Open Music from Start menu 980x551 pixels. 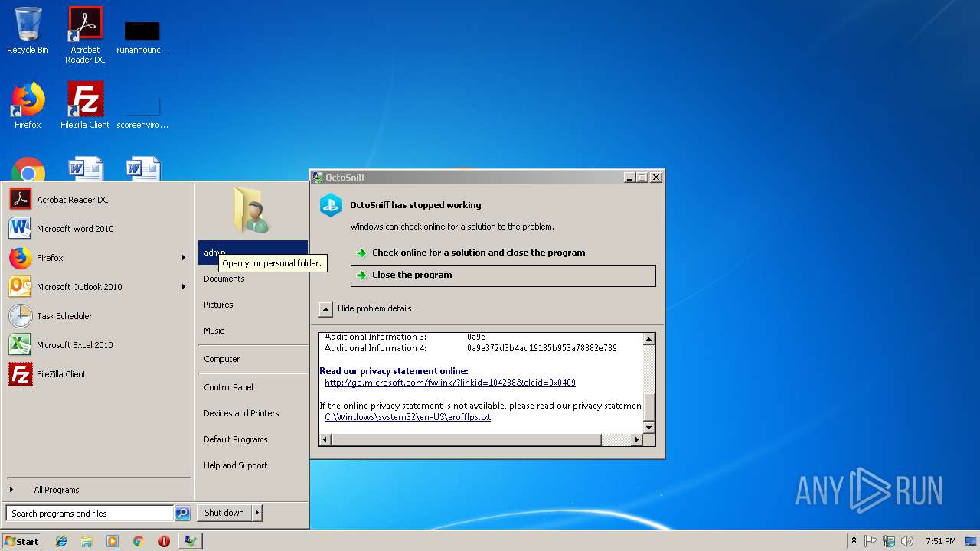coord(253,331)
